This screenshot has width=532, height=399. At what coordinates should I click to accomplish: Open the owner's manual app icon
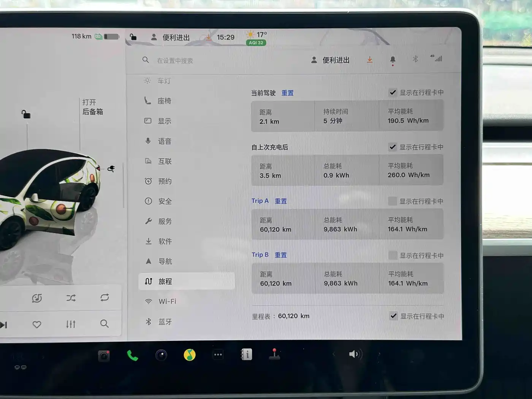[x=246, y=355]
